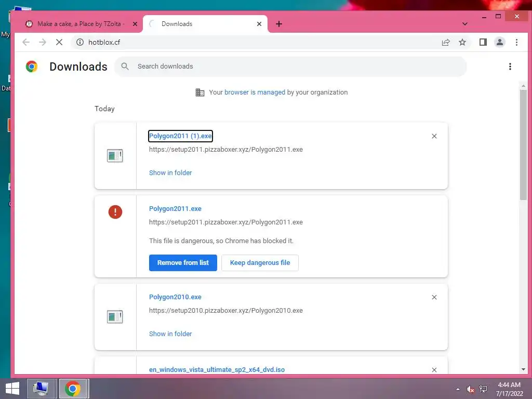Click the Polygon2010.exe source URL text
The width and height of the screenshot is (532, 399).
pos(225,311)
